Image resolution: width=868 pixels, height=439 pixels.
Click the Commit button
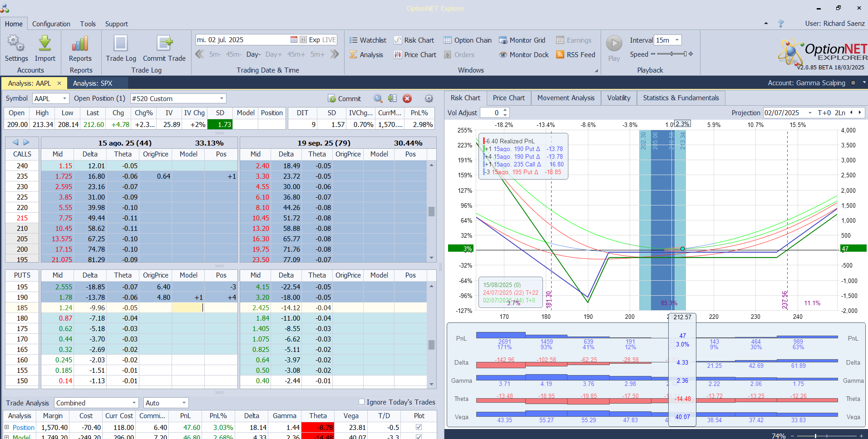pos(345,98)
